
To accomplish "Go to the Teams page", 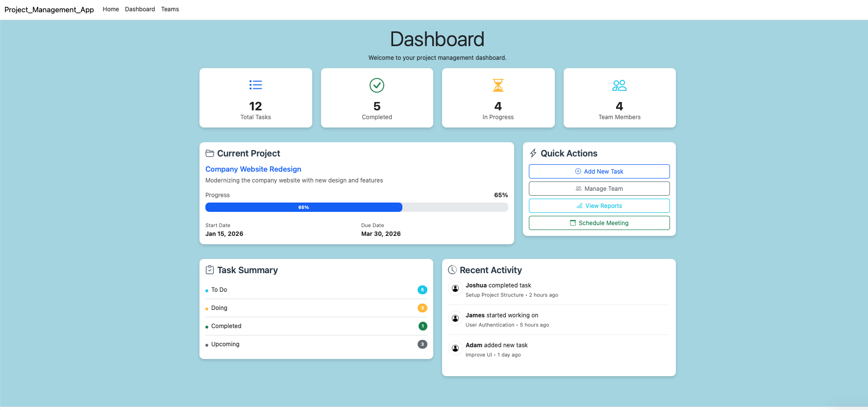I will 170,9.
